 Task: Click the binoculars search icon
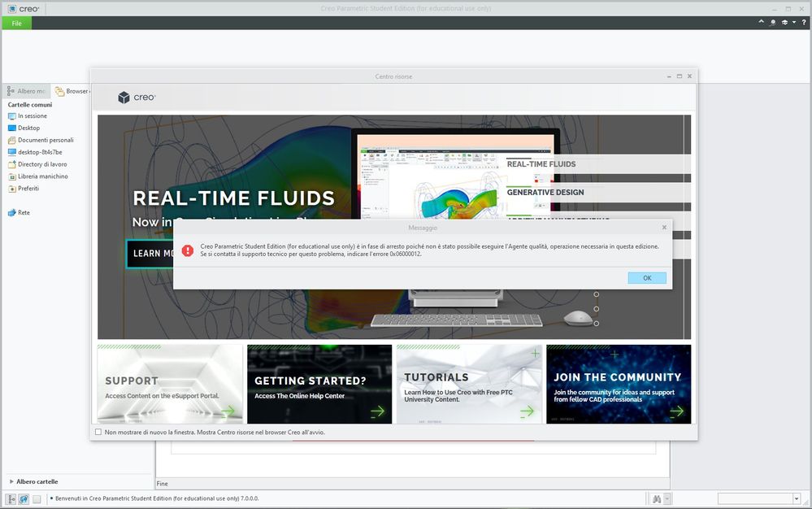657,499
